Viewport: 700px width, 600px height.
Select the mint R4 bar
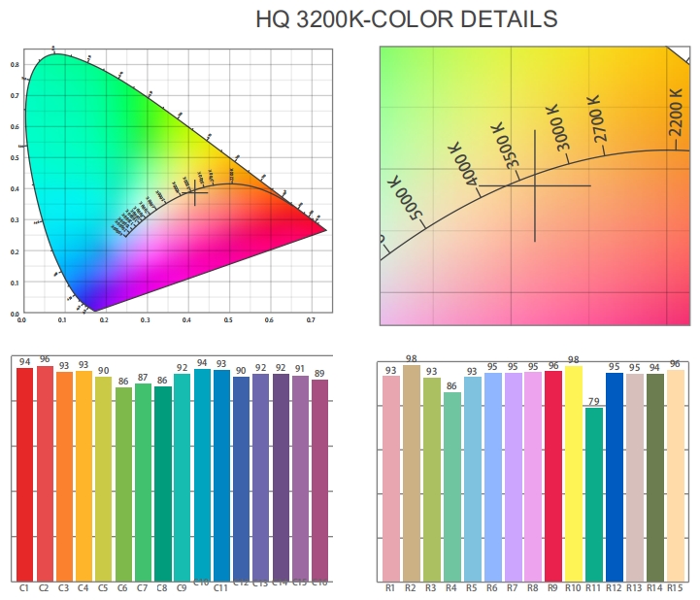[452, 486]
